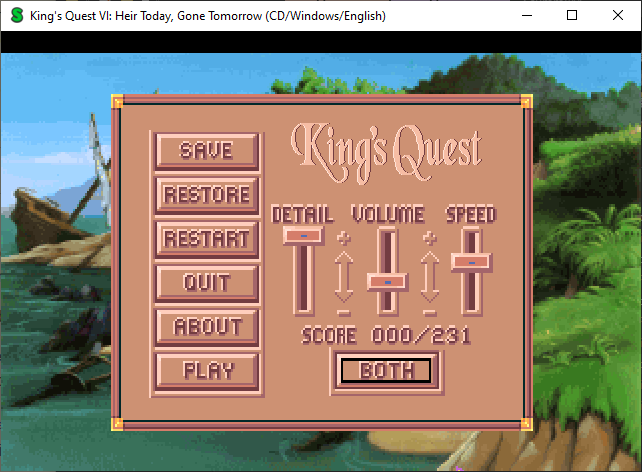
Task: Click the plus sign beside the VOLUME slider
Action: click(x=430, y=238)
